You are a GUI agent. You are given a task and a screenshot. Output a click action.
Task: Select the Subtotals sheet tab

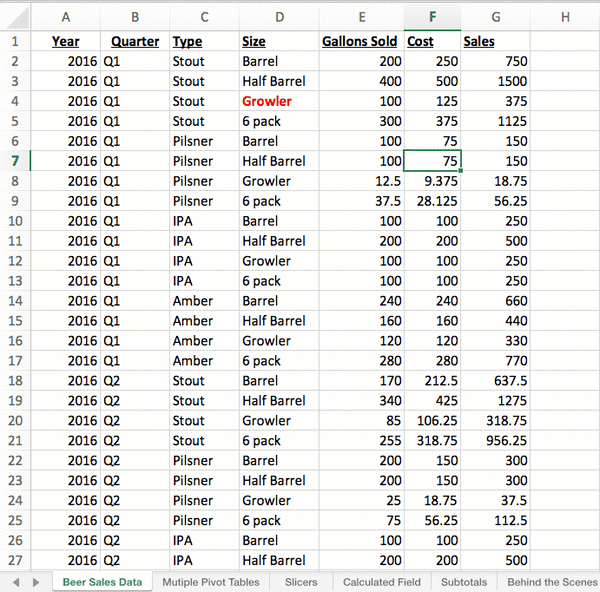464,582
